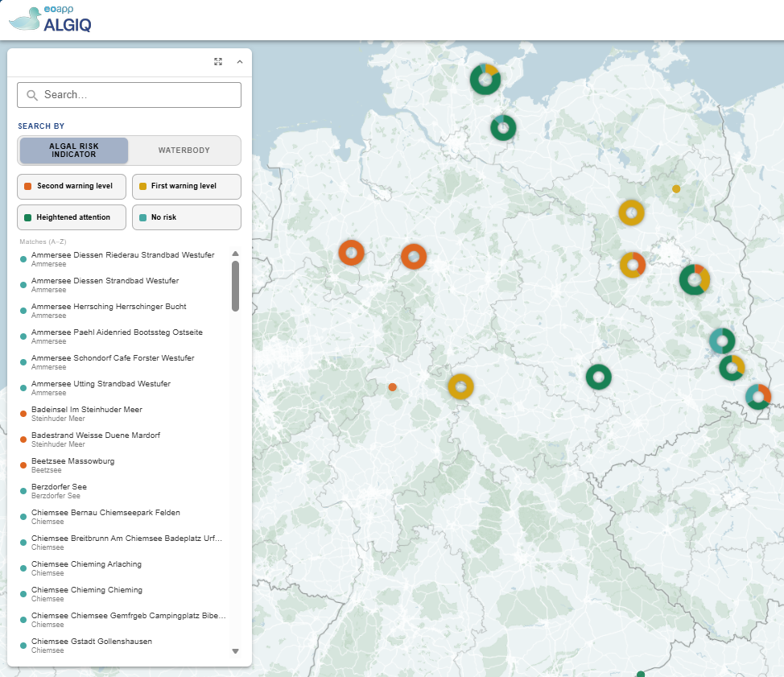Select Ammersee Diessen Strandbad Westufer entry
This screenshot has width=784, height=677.
[x=123, y=285]
